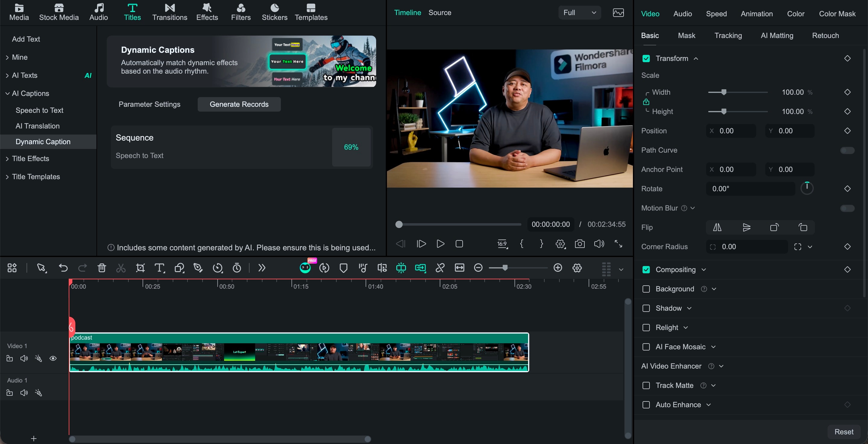Click the delete trash icon

pyautogui.click(x=102, y=268)
